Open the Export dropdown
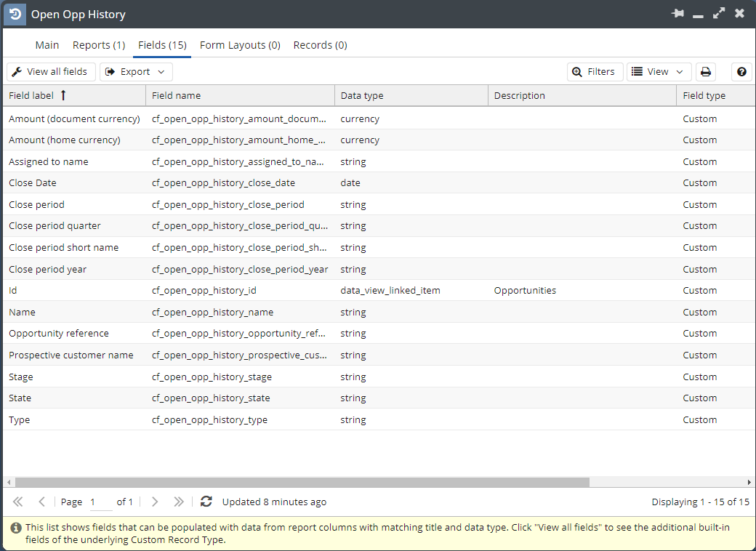 (x=136, y=72)
